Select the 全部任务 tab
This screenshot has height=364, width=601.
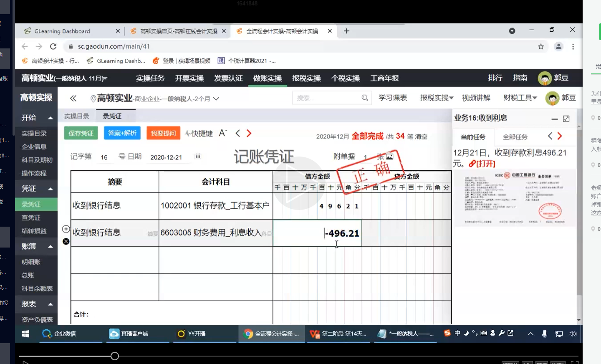click(515, 137)
